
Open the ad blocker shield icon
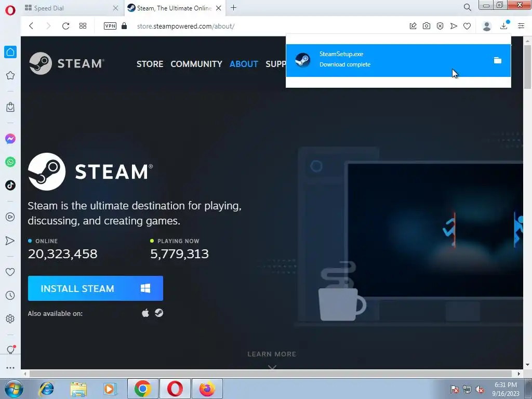pyautogui.click(x=440, y=26)
